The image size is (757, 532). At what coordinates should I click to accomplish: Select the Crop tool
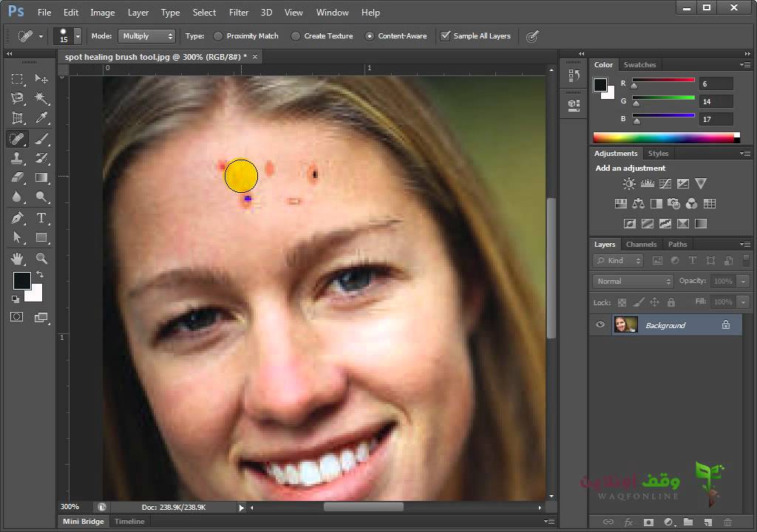(x=18, y=118)
